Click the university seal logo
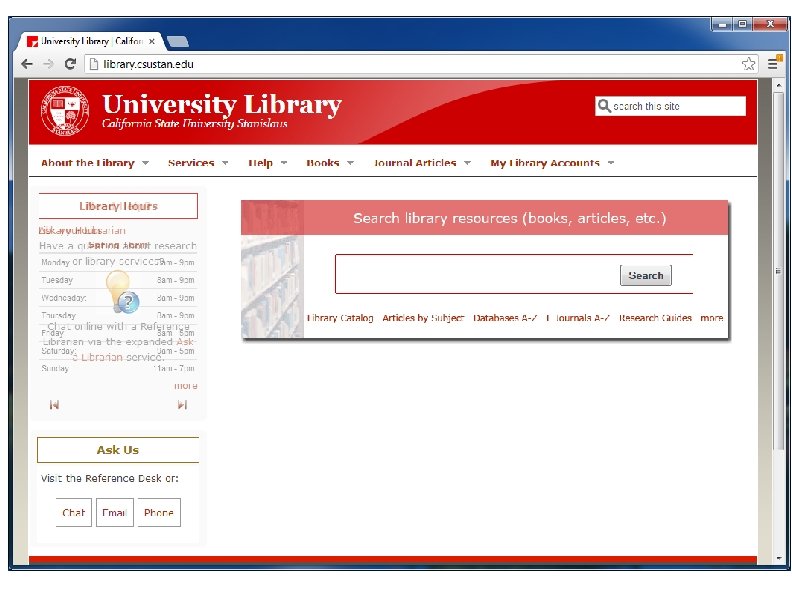The image size is (792, 612). tap(65, 111)
